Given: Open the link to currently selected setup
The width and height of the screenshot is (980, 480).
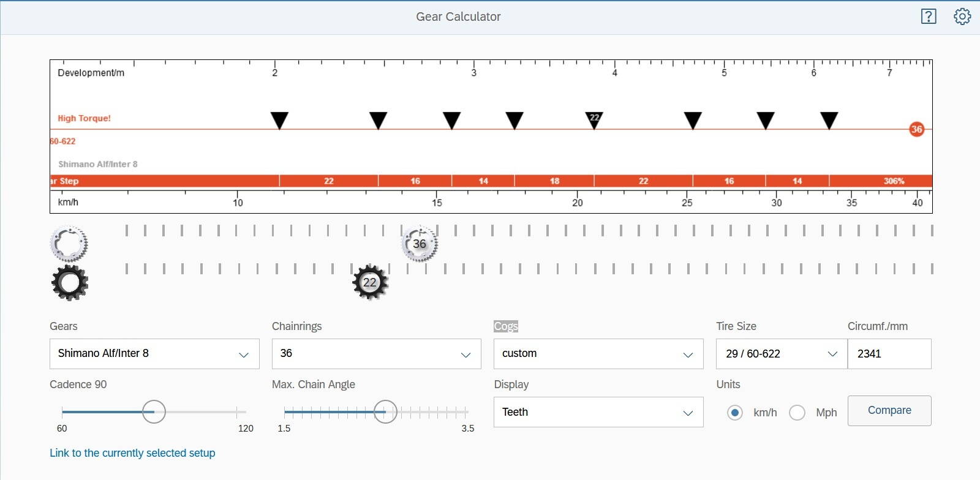Looking at the screenshot, I should point(132,453).
